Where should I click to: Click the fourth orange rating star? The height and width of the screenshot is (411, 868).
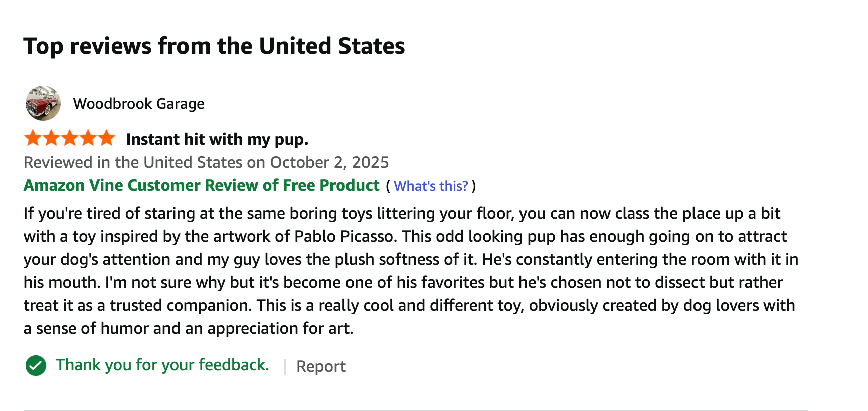[x=88, y=138]
